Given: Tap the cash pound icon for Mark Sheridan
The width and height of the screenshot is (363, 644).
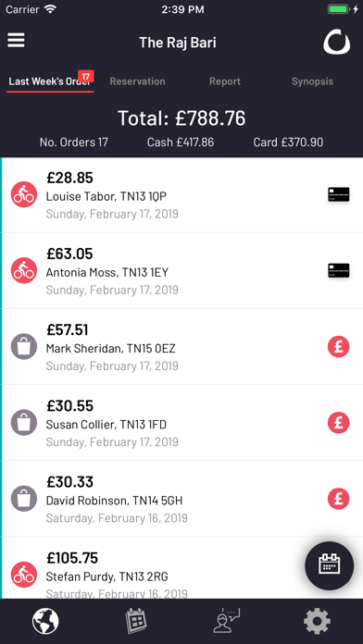Looking at the screenshot, I should point(339,347).
